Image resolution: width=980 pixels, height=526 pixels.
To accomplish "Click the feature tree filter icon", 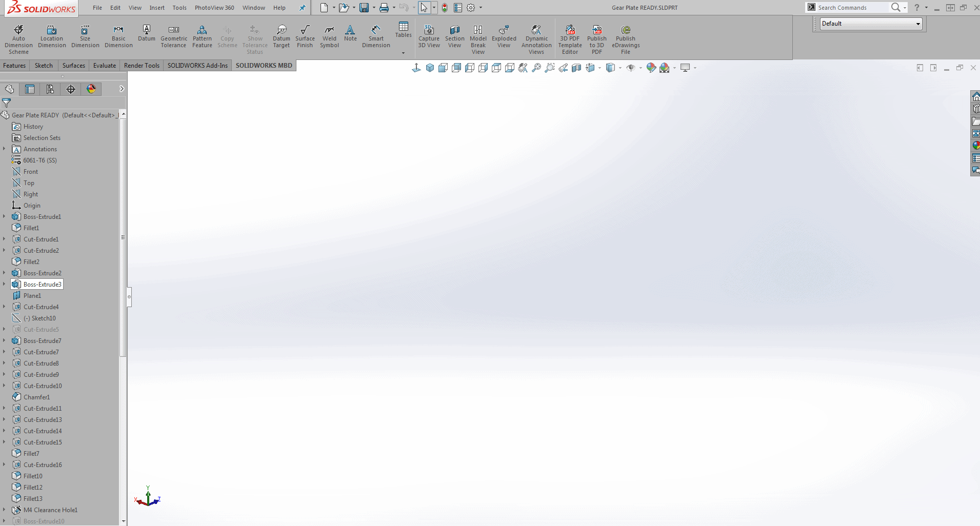I will (6, 103).
